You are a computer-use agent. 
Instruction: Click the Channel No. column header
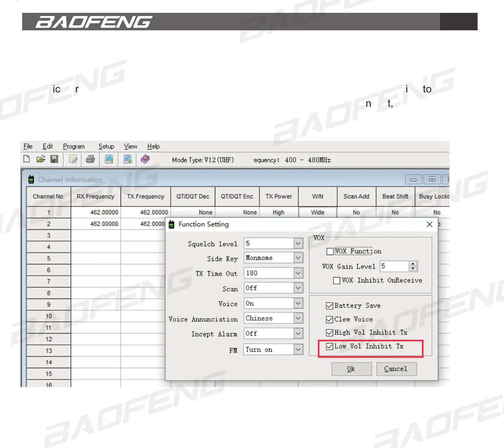click(49, 197)
